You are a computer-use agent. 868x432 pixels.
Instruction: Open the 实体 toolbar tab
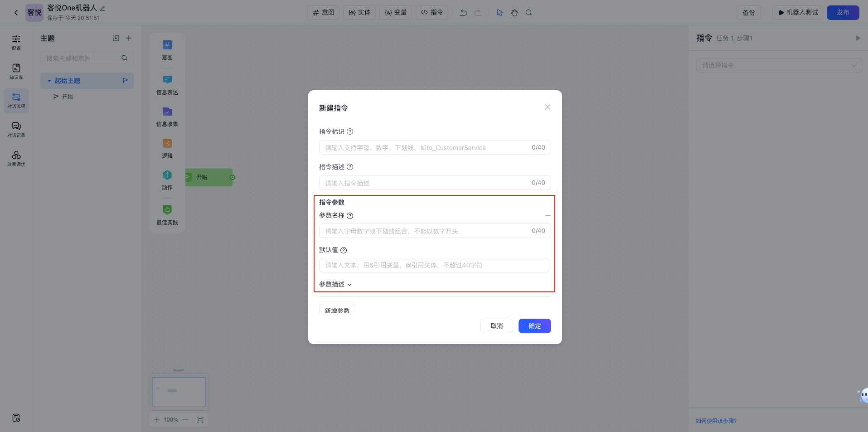(x=359, y=13)
